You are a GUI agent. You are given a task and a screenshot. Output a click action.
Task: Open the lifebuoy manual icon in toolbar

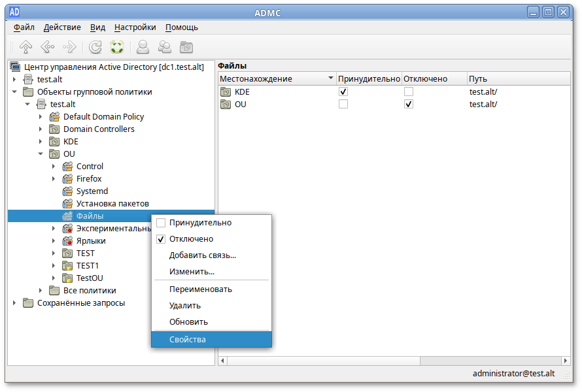coord(117,47)
